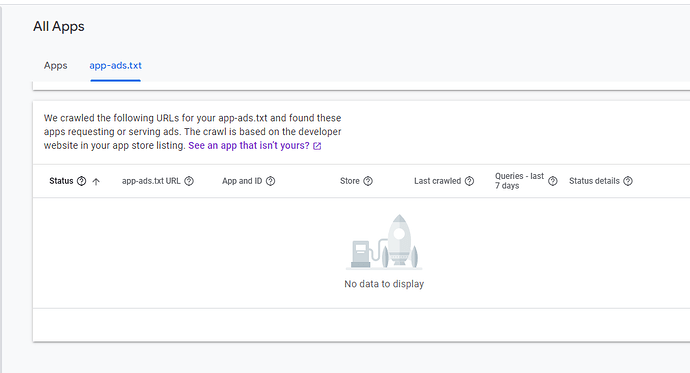
Task: Click the Store column header
Action: (x=350, y=181)
